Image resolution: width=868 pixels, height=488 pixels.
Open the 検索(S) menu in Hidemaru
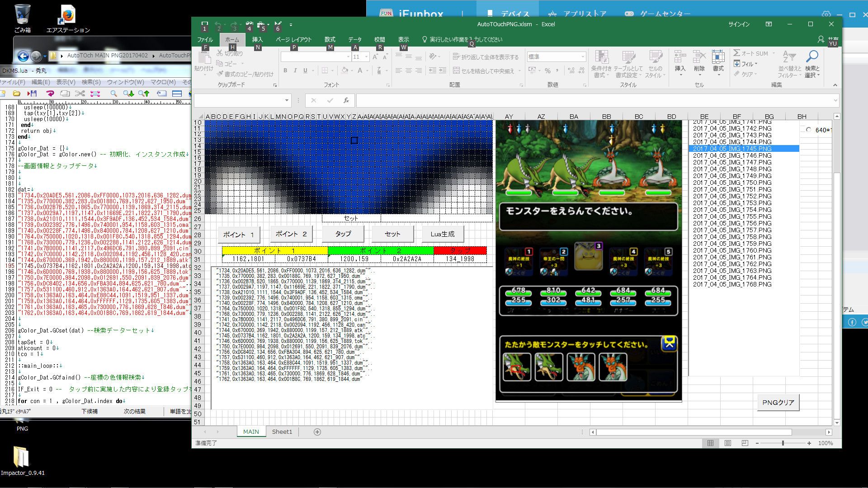point(91,82)
